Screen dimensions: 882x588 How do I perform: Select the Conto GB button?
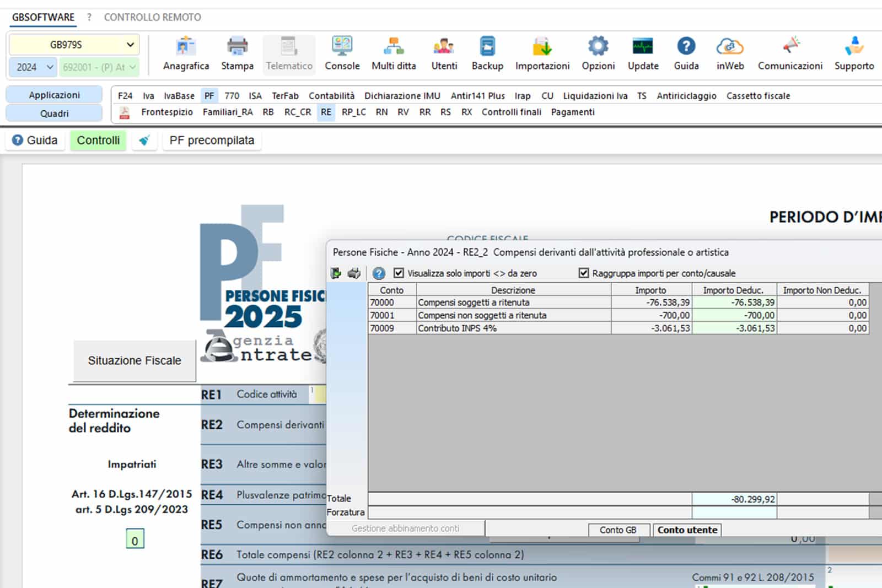[618, 530]
